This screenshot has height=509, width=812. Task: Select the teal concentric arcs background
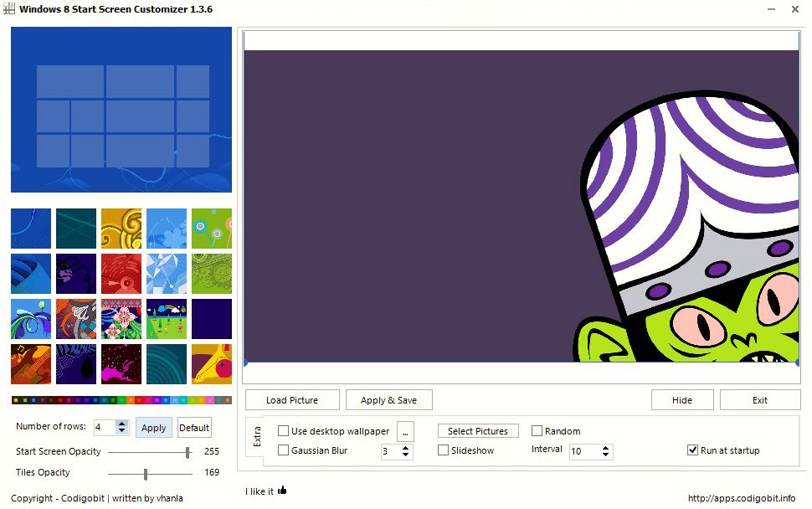[167, 364]
